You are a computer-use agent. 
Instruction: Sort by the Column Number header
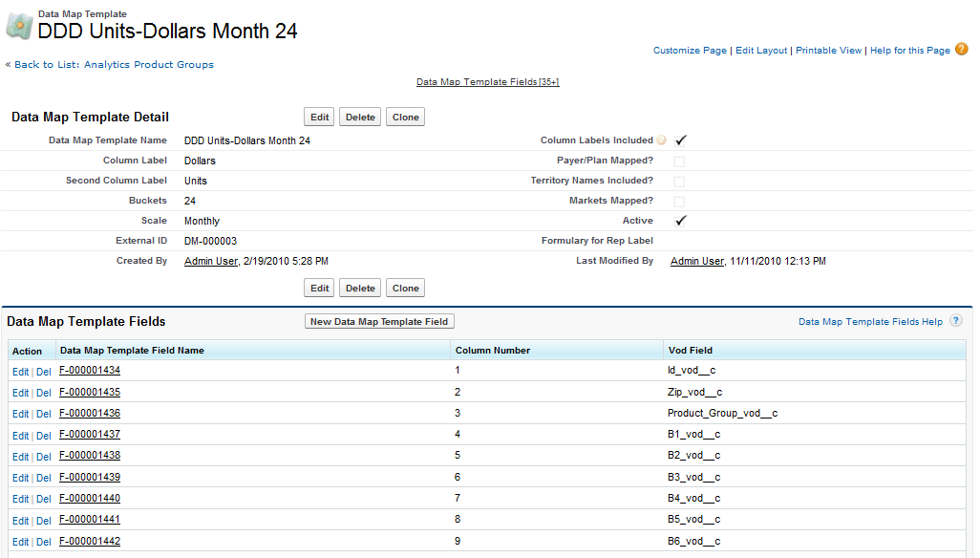pyautogui.click(x=493, y=351)
